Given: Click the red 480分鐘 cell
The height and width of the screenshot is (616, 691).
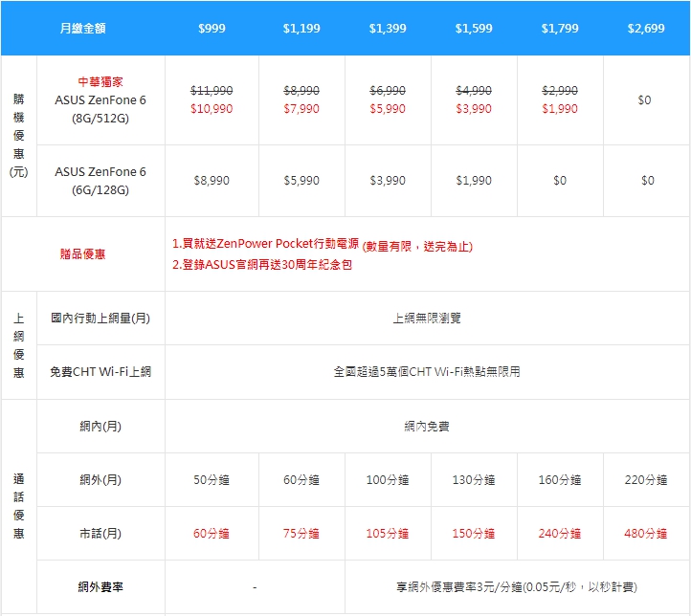Looking at the screenshot, I should (x=646, y=534).
